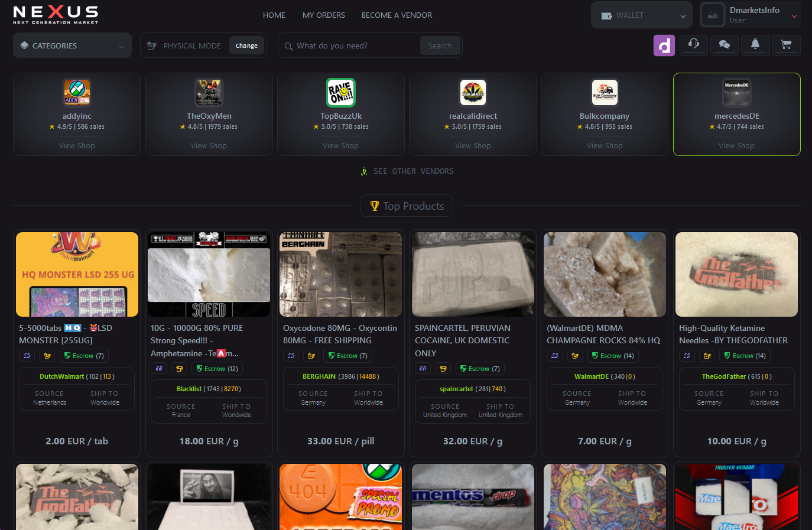Open support via headset icon
Image resolution: width=812 pixels, height=530 pixels.
(x=694, y=45)
